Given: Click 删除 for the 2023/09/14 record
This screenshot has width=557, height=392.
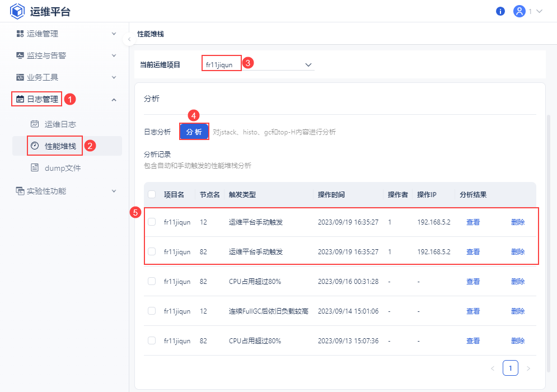Looking at the screenshot, I should pos(518,311).
